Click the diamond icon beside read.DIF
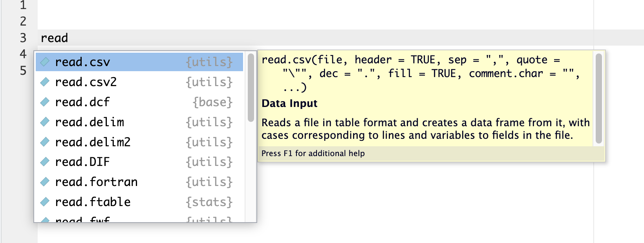The height and width of the screenshot is (243, 644). point(45,162)
